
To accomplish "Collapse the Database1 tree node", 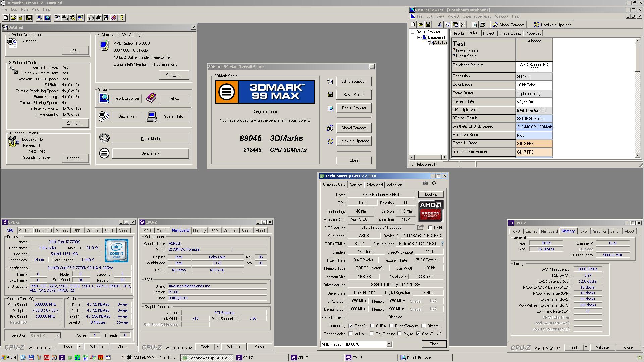I will click(419, 37).
